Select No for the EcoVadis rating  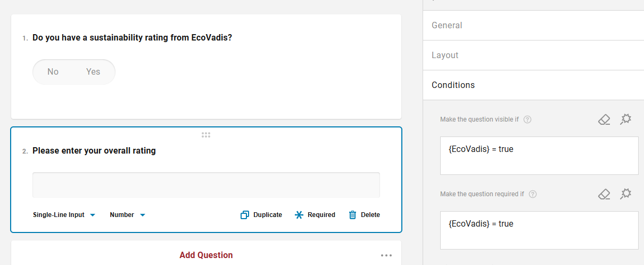53,72
